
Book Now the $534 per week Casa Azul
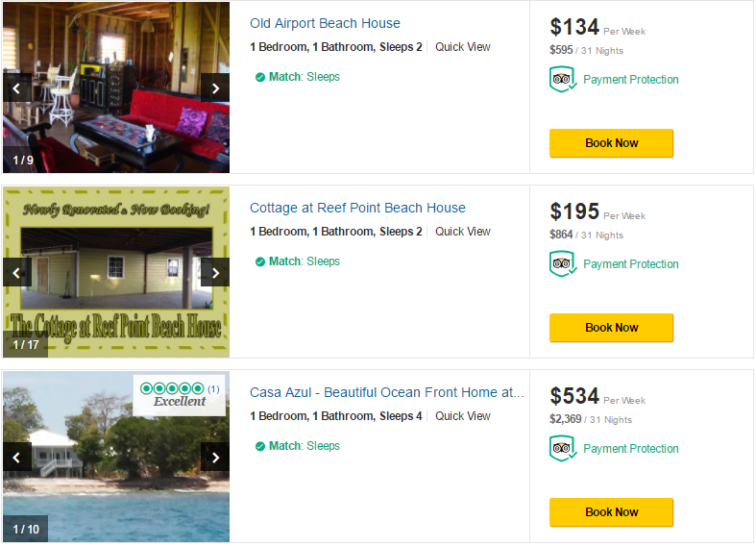click(x=611, y=512)
